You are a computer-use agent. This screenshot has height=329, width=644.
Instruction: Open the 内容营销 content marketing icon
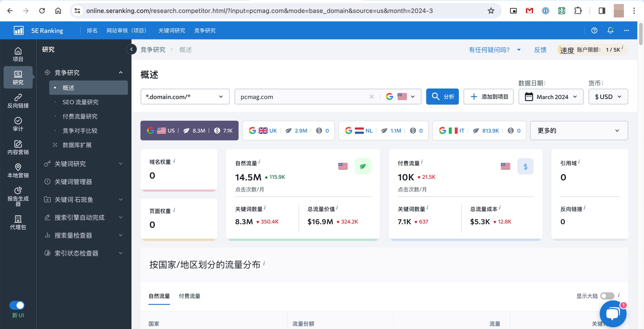click(x=18, y=147)
